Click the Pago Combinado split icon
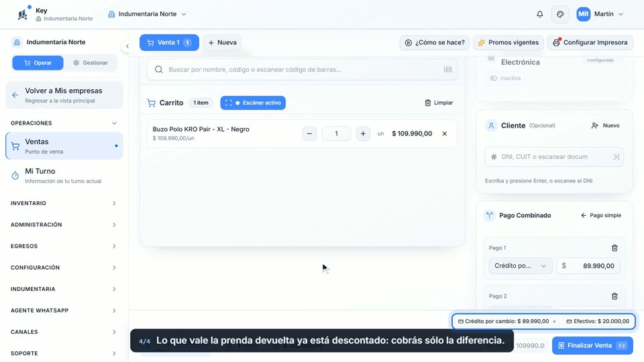This screenshot has width=644, height=362. click(489, 215)
